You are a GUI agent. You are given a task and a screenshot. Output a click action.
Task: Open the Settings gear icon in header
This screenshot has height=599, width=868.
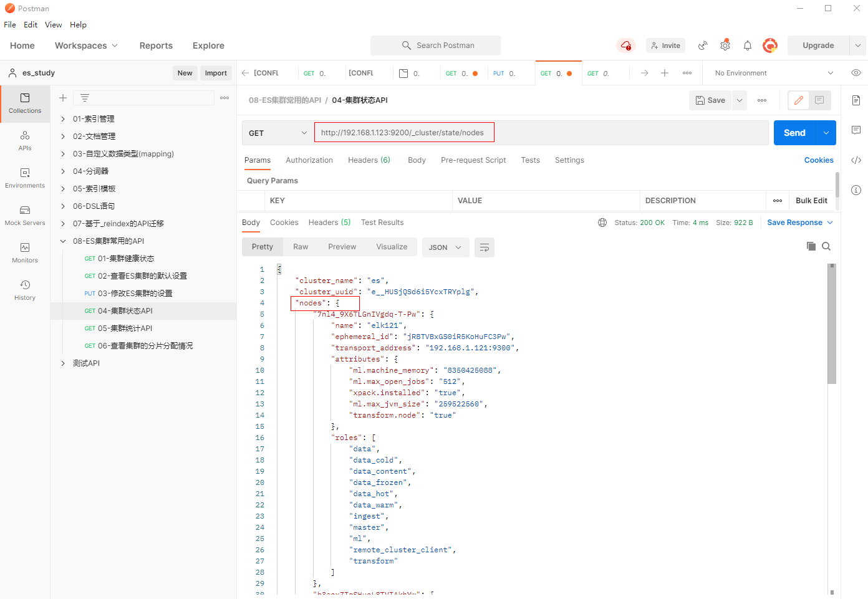point(725,46)
